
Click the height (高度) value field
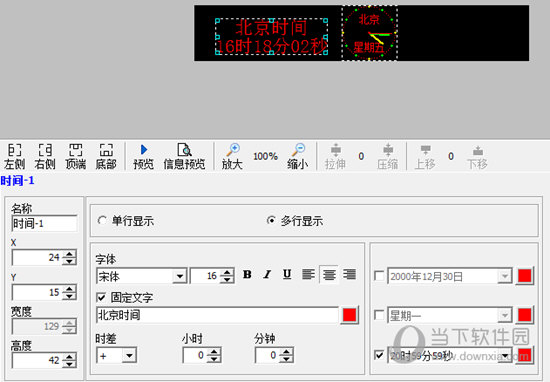click(37, 360)
